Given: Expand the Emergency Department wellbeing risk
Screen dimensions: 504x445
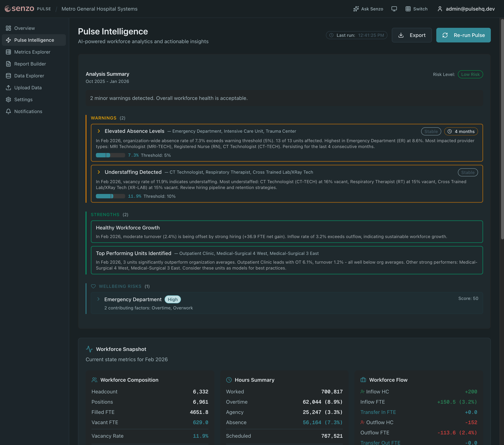Looking at the screenshot, I should point(98,299).
